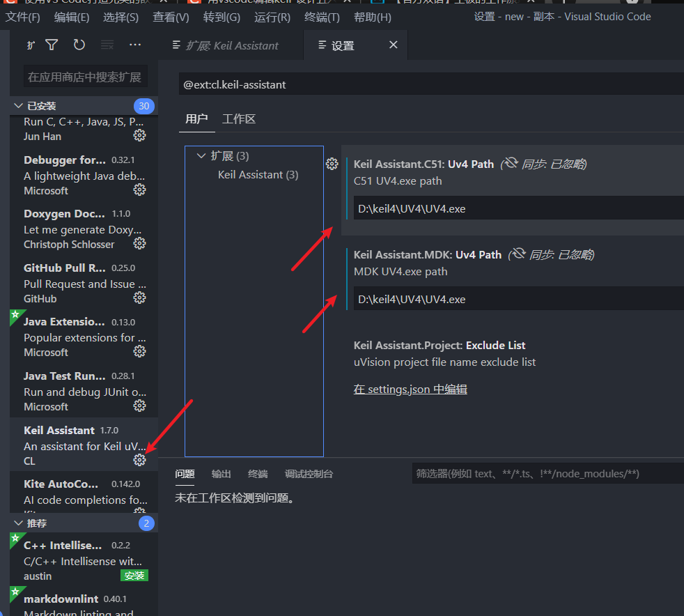Refresh the extensions list

coord(79,45)
